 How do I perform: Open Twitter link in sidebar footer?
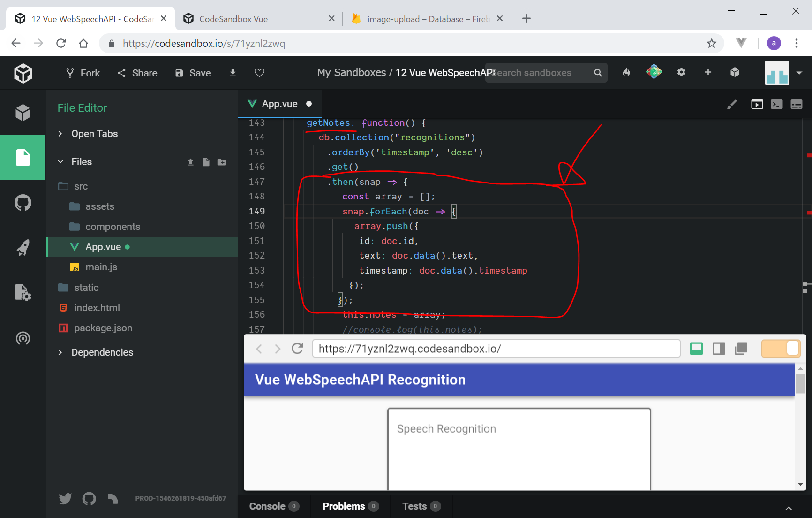pyautogui.click(x=66, y=498)
